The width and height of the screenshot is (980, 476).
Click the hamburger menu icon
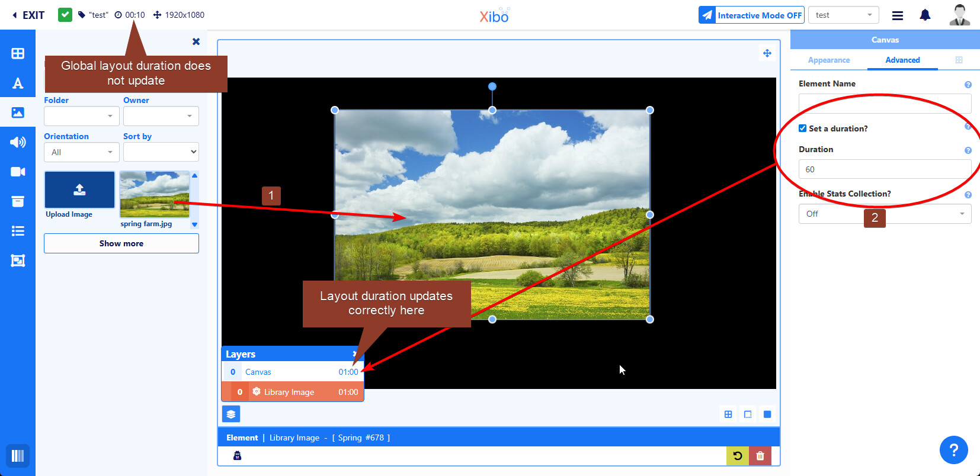tap(898, 15)
